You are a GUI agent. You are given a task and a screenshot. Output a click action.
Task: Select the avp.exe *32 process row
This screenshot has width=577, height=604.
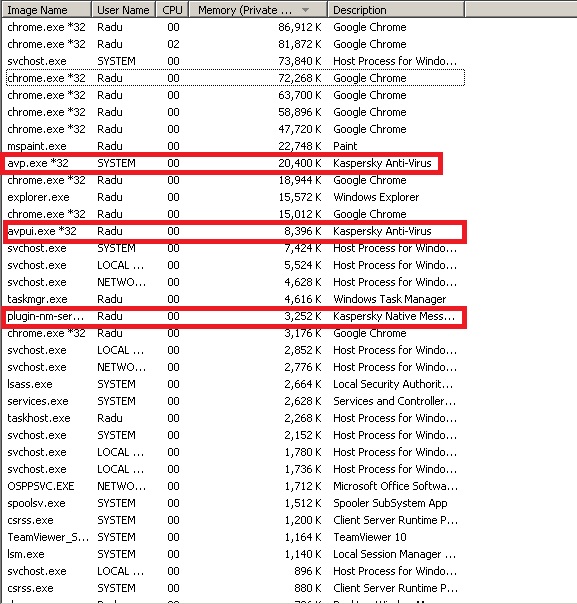[x=233, y=163]
